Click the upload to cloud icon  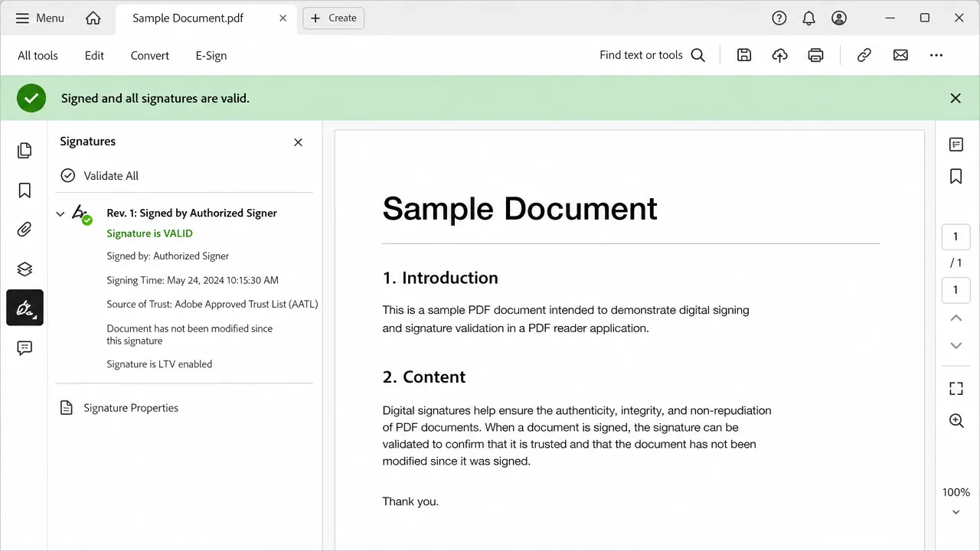[x=779, y=55]
